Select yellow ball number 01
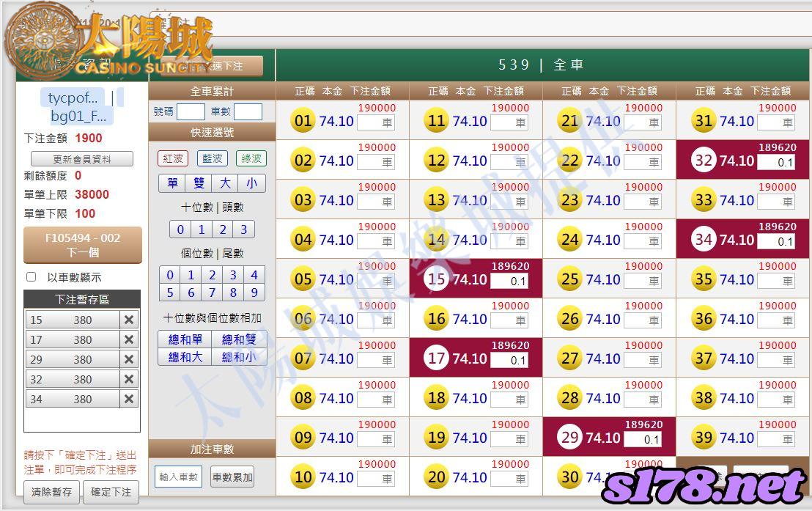The width and height of the screenshot is (812, 511). pyautogui.click(x=303, y=121)
